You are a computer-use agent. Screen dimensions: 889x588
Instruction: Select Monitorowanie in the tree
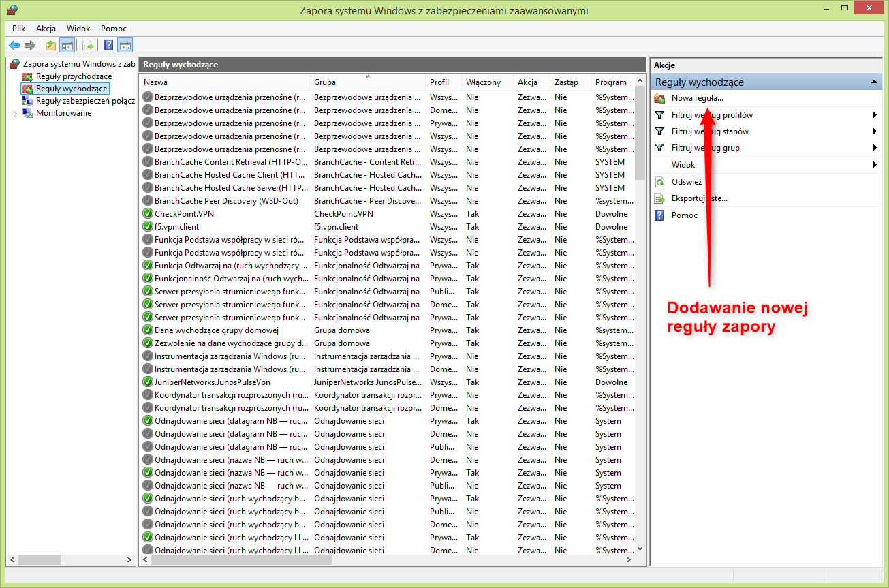click(x=63, y=113)
